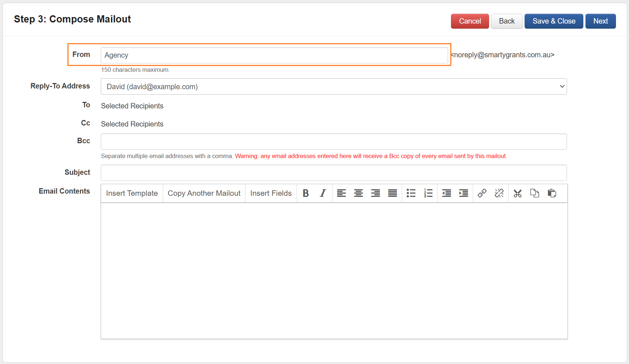Center align the email text
Image resolution: width=629 pixels, height=364 pixels.
click(x=358, y=193)
